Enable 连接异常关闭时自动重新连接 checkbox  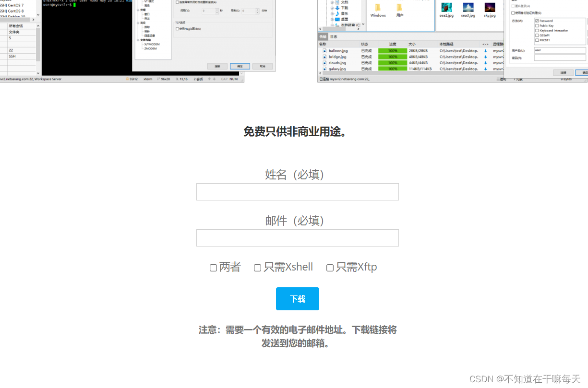[178, 2]
